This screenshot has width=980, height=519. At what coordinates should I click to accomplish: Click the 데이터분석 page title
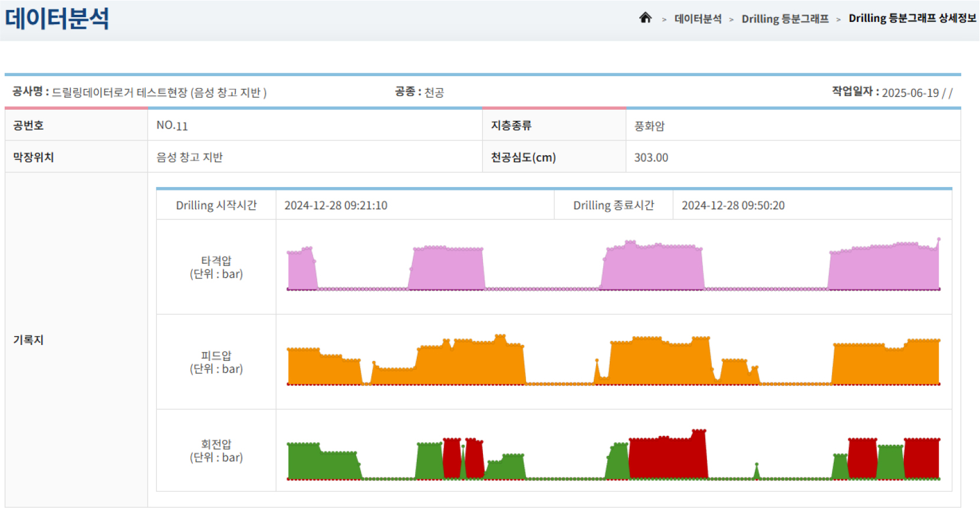click(x=57, y=18)
